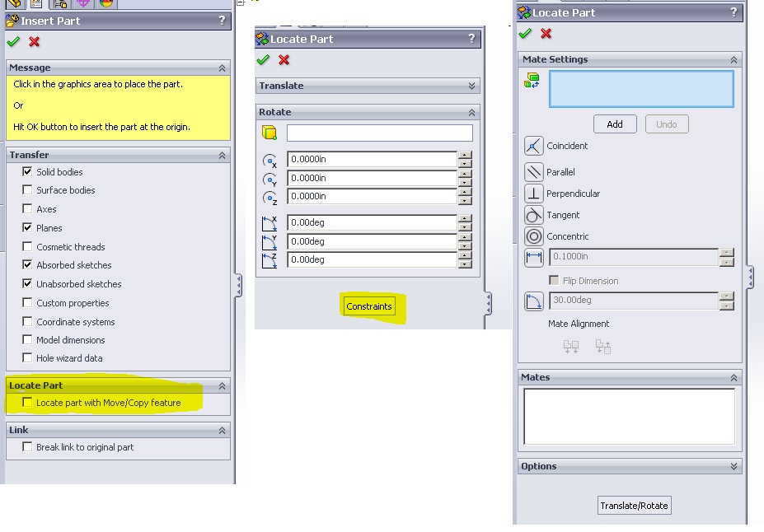This screenshot has height=532, width=764.
Task: Click Anti-Aligned mate alignment icon
Action: click(603, 347)
